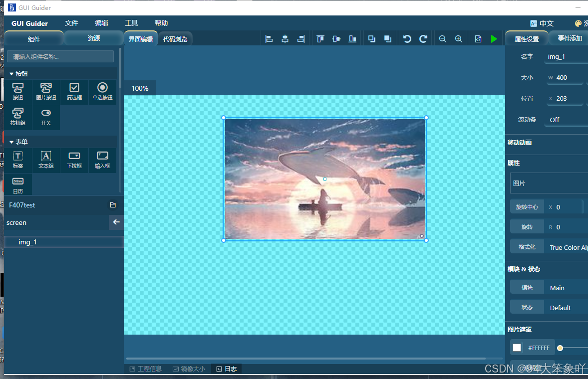Add a 标签 label widget

(x=17, y=160)
